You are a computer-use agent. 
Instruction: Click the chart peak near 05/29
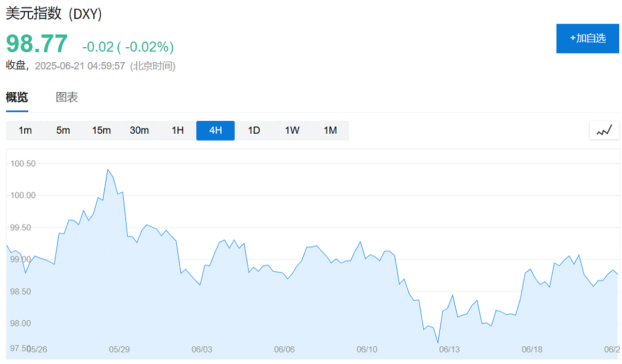pos(108,170)
